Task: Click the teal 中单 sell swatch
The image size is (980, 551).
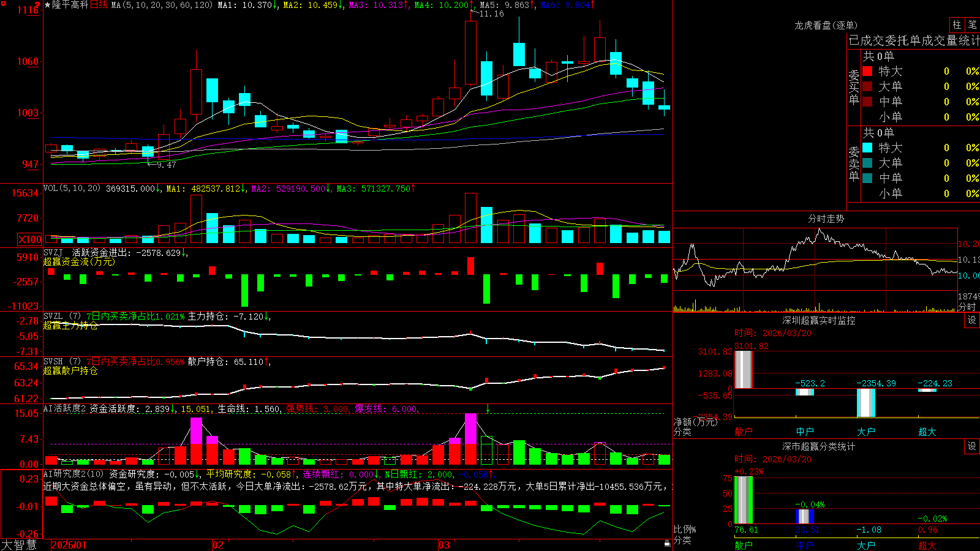Action: coord(867,178)
